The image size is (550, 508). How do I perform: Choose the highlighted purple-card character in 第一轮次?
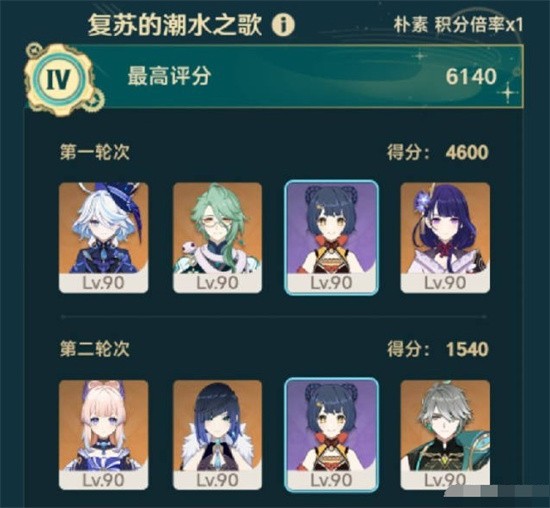pos(331,238)
